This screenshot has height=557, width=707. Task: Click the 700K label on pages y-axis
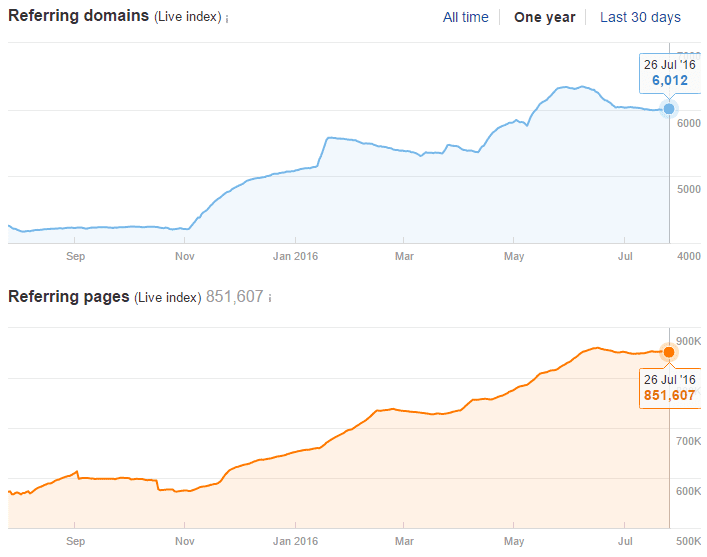point(690,441)
